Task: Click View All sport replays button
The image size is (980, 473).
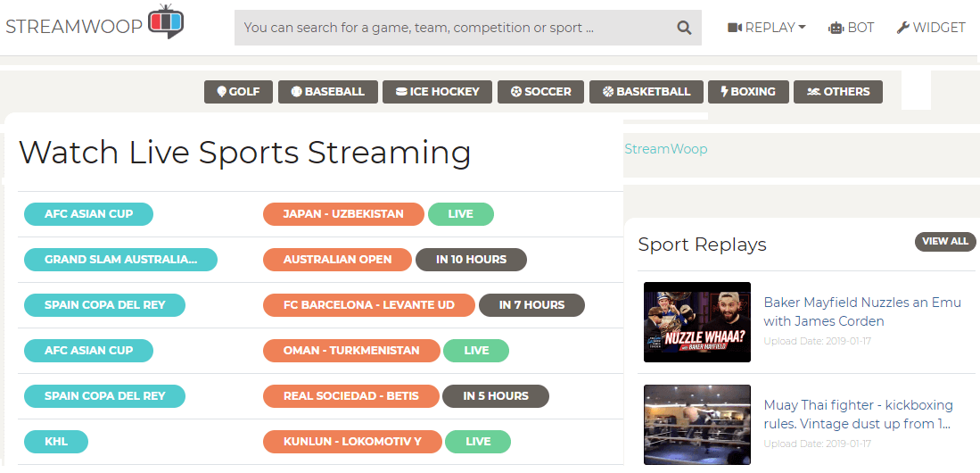Action: (945, 242)
